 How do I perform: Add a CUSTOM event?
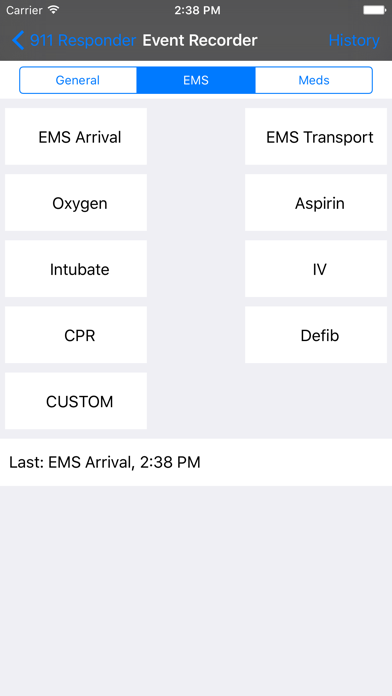[76, 401]
